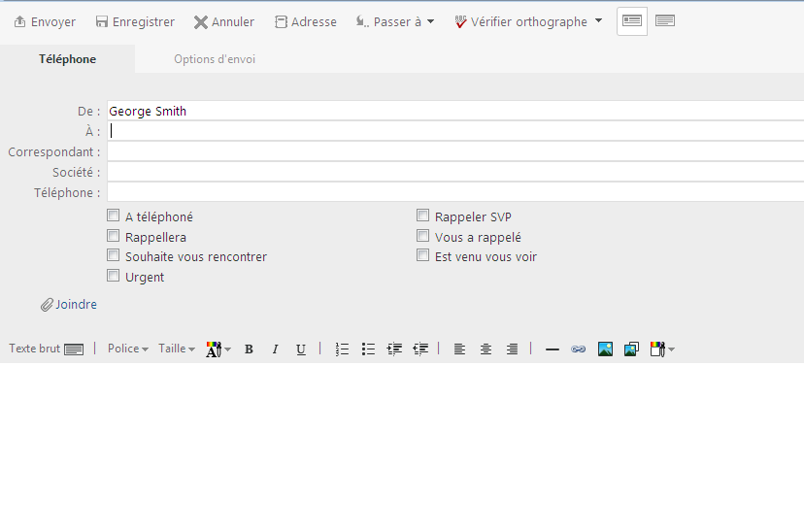Click the De field with George Smith
This screenshot has height=532, width=804.
[455, 111]
